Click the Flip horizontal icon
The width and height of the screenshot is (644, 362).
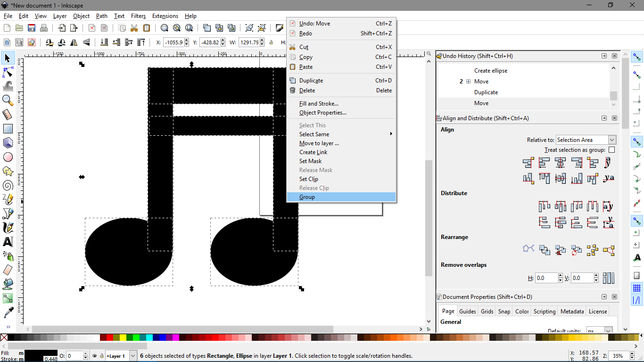(x=74, y=42)
